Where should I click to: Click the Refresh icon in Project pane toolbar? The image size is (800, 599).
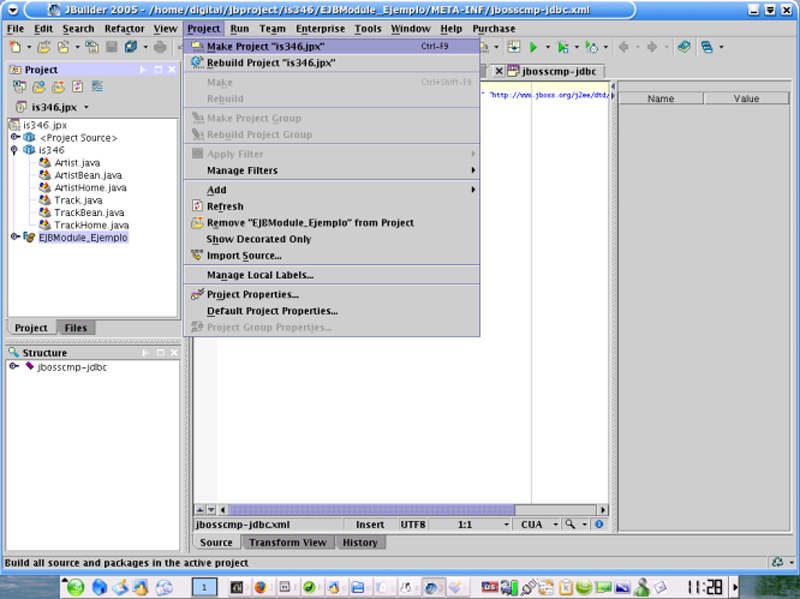pyautogui.click(x=78, y=87)
